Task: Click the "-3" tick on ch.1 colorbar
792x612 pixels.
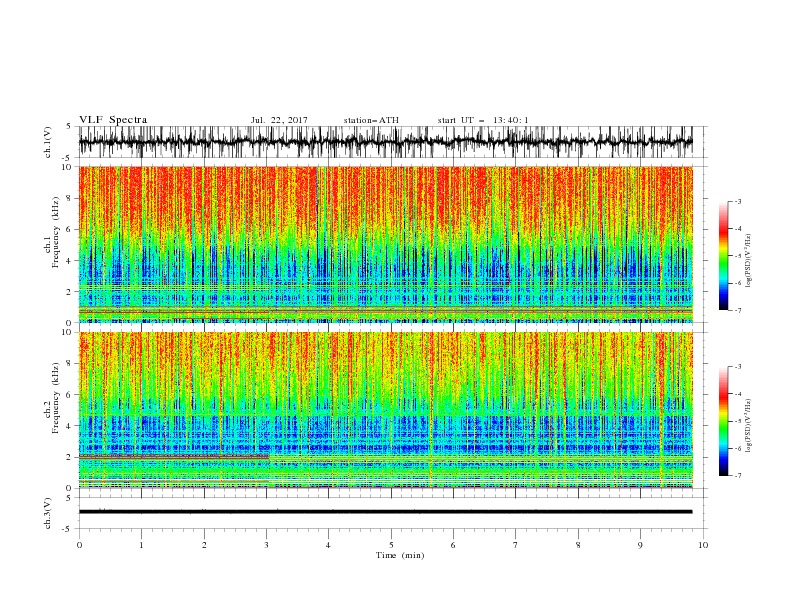Action: 738,201
